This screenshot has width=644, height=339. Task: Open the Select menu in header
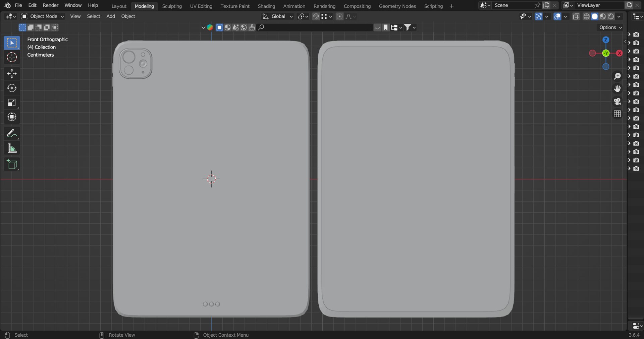(94, 16)
